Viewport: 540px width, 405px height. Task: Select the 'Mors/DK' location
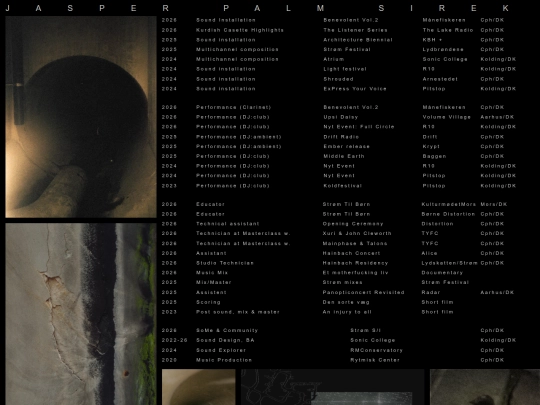tap(494, 204)
